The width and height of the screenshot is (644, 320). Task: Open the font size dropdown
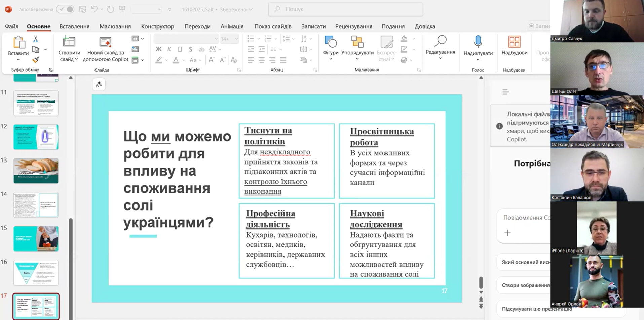coord(236,39)
